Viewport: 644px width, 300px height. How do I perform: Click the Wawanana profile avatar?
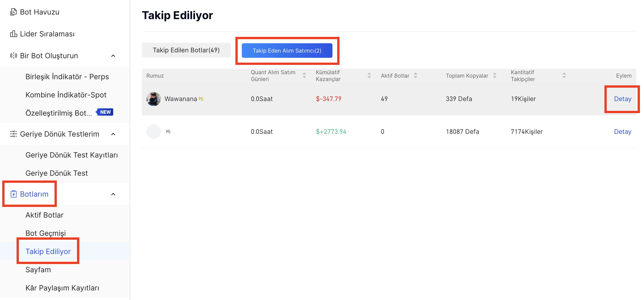click(153, 99)
